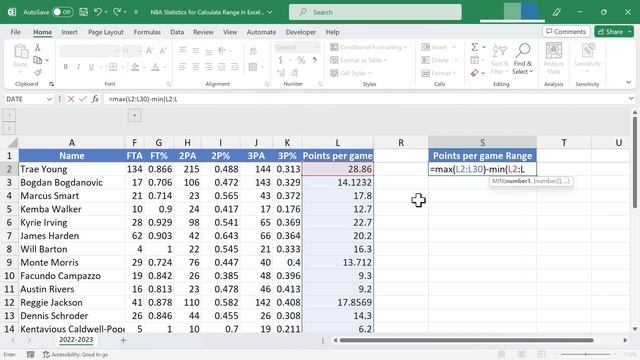Click the Redo arrow icon
The height and width of the screenshot is (360, 640).
point(117,12)
